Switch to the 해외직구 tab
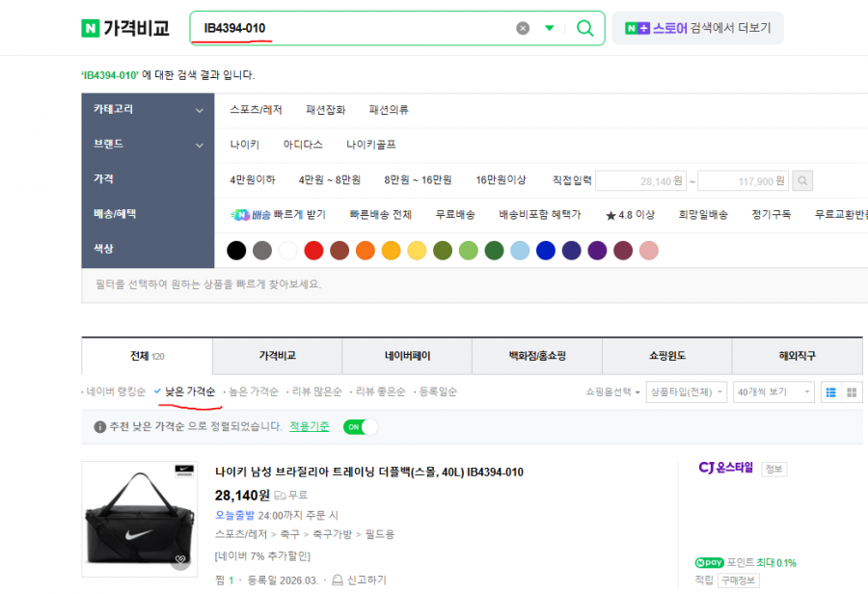 (798, 356)
